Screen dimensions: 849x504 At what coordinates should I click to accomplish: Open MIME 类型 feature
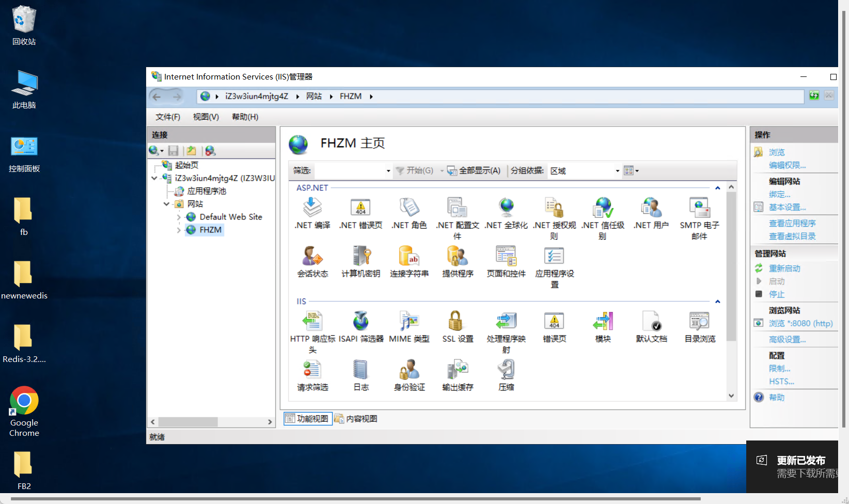point(409,327)
